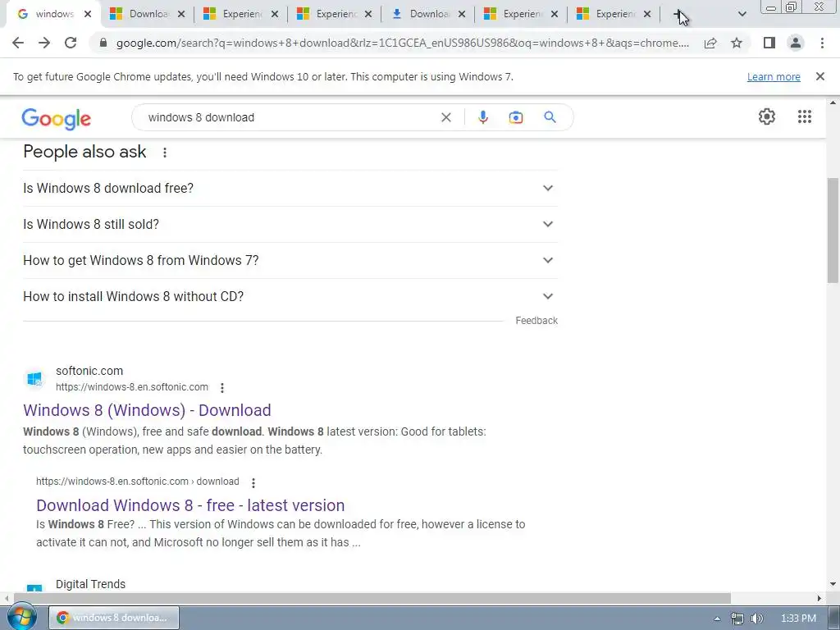Send Feedback on People also ask
This screenshot has width=840, height=630.
tap(536, 321)
